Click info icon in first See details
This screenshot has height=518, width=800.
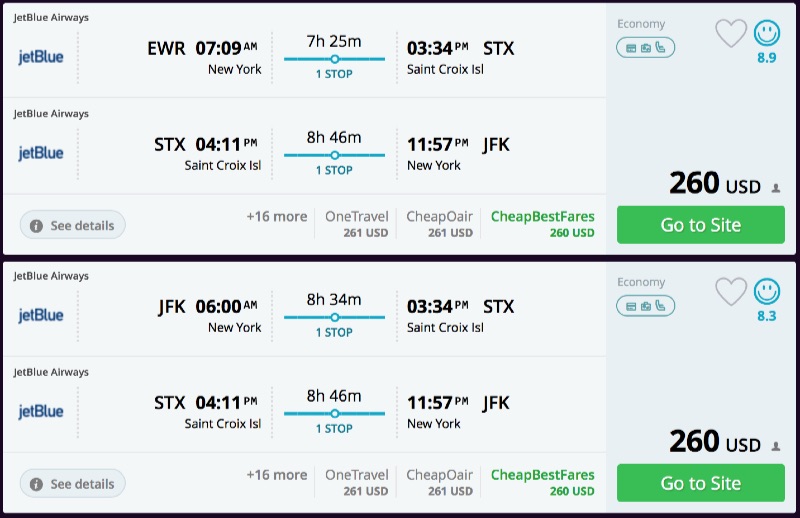click(36, 226)
